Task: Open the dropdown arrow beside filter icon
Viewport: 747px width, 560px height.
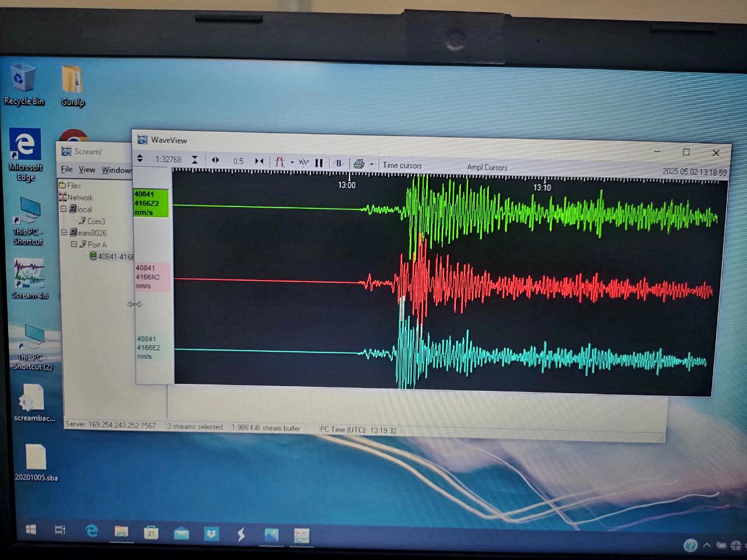Action: pyautogui.click(x=292, y=163)
